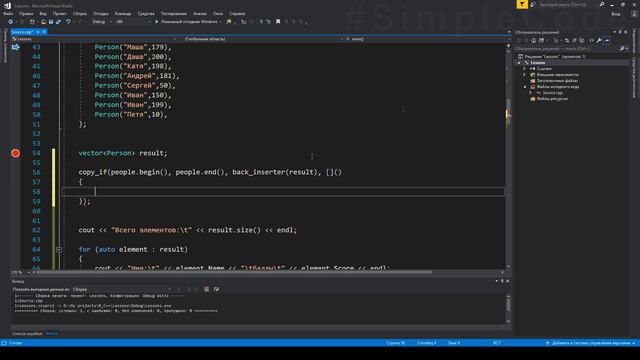Click the editor zoom percentage dropdown
Image resolution: width=640 pixels, height=360 pixels.
tap(20, 272)
